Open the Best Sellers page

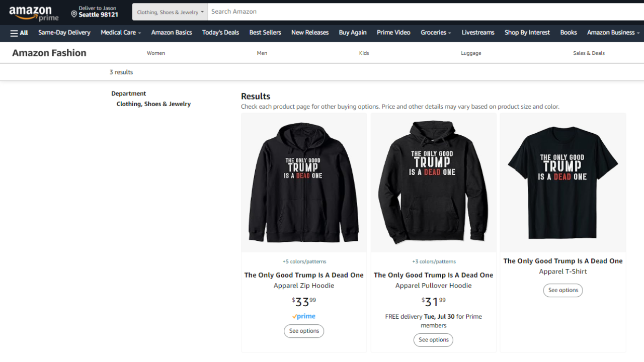click(x=265, y=33)
